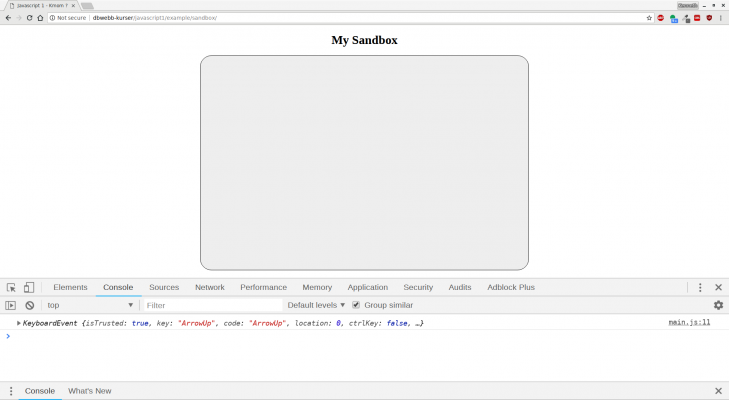Screen dimensions: 729x400
Task: View the Not secure site info
Action: (68, 18)
